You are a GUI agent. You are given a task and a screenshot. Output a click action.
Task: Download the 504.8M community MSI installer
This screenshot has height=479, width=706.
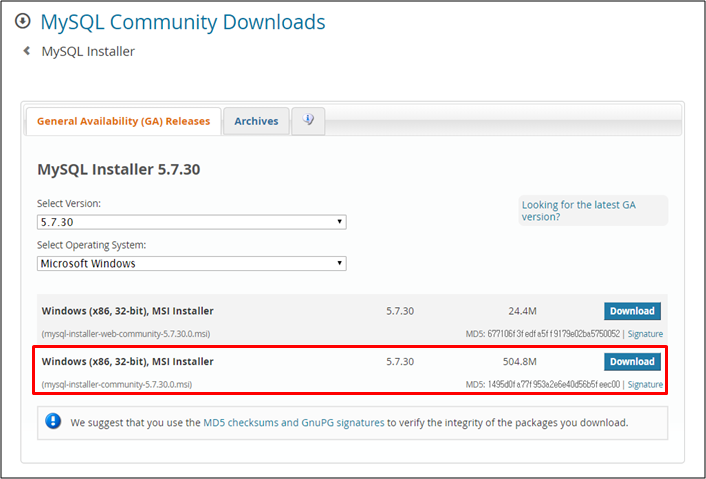[632, 362]
